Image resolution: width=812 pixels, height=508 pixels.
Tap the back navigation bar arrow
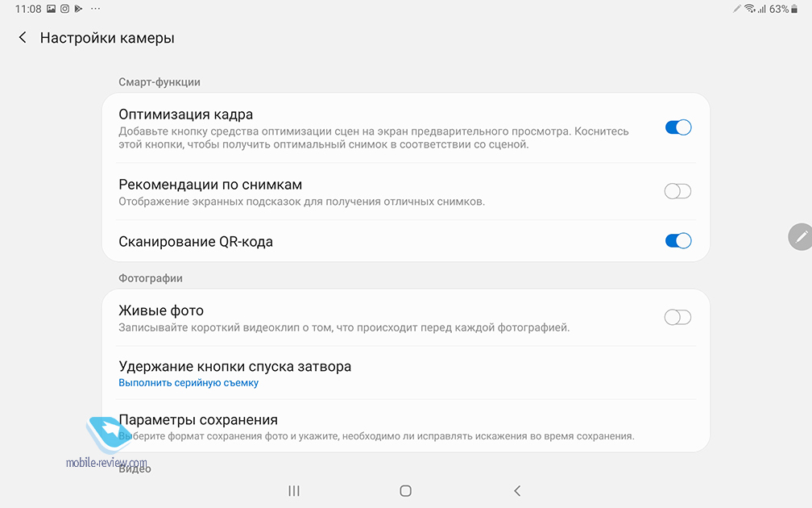517,490
